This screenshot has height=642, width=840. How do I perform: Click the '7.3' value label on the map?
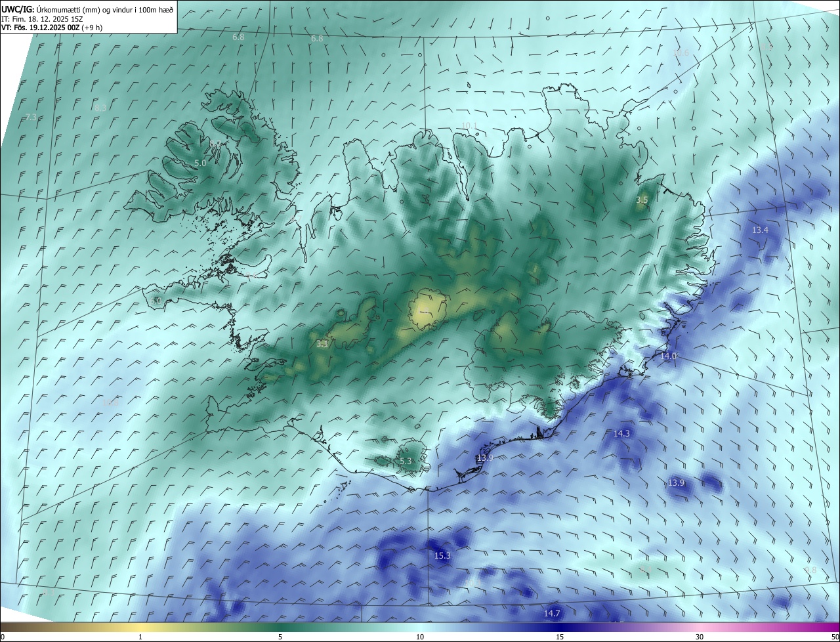[x=31, y=118]
